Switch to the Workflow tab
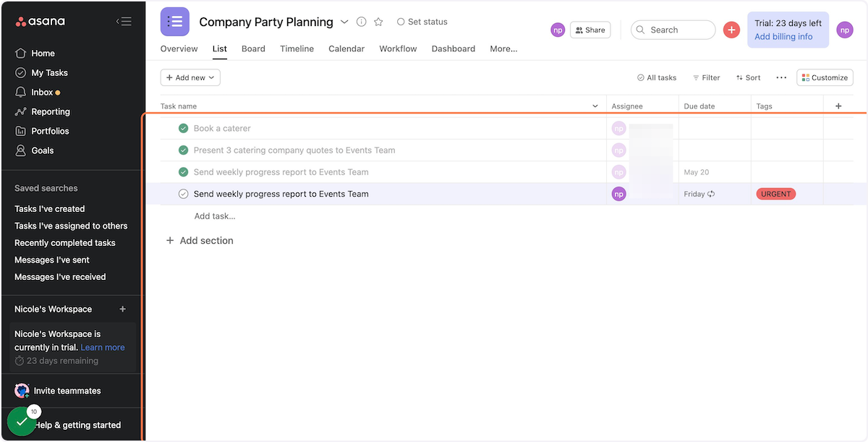This screenshot has width=868, height=442. tap(398, 49)
